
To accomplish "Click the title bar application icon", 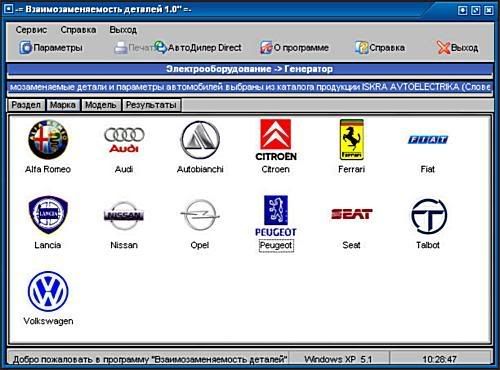I will (9, 9).
